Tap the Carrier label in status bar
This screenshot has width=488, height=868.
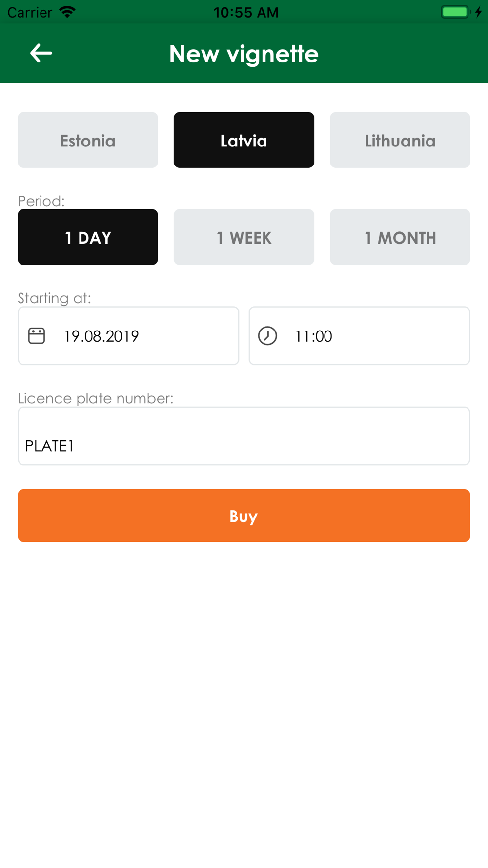point(30,12)
